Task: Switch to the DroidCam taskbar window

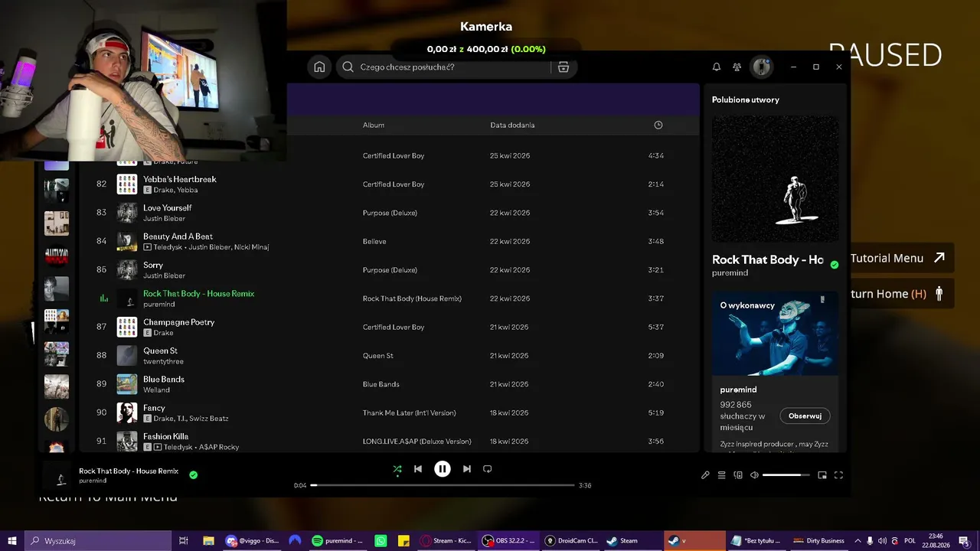Action: [571, 541]
